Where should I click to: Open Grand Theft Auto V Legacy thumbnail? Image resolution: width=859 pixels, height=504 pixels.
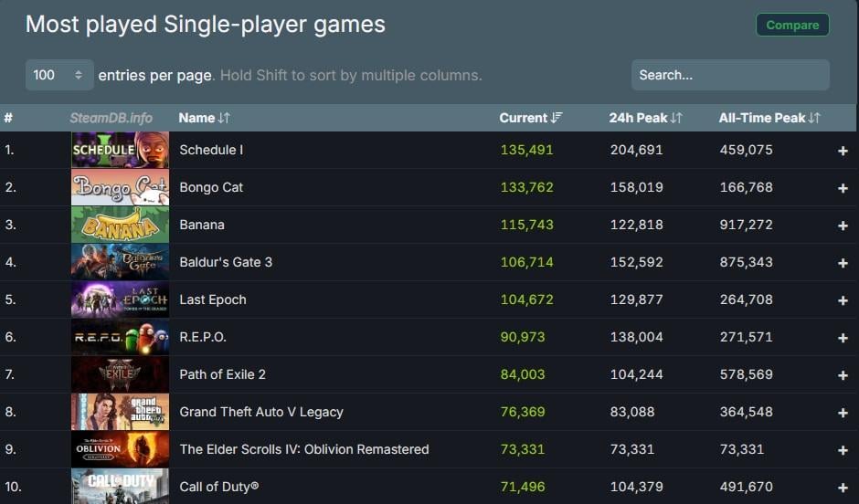click(x=120, y=412)
